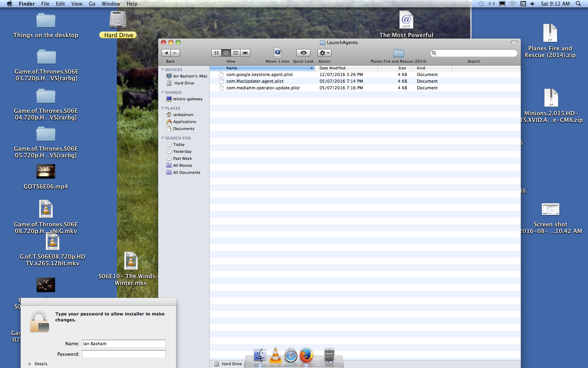The width and height of the screenshot is (588, 368).
Task: Open the Go menu
Action: coord(92,4)
